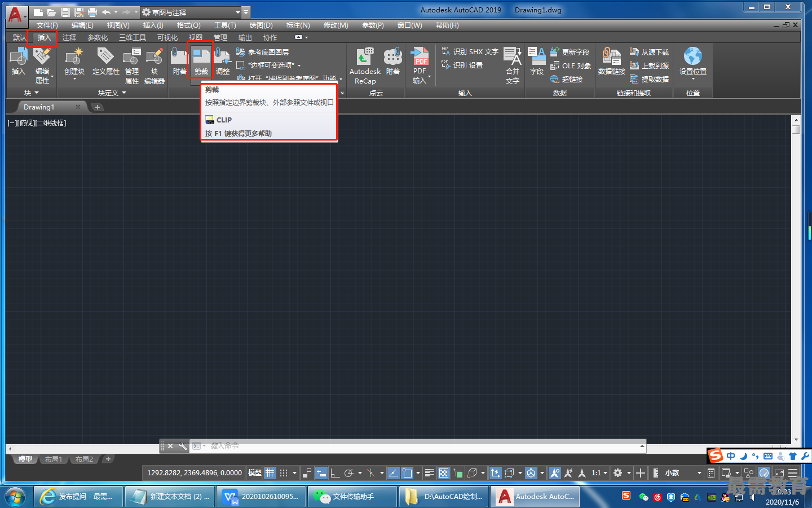Click the 数据链接 data link tool
The width and height of the screenshot is (812, 508).
612,62
